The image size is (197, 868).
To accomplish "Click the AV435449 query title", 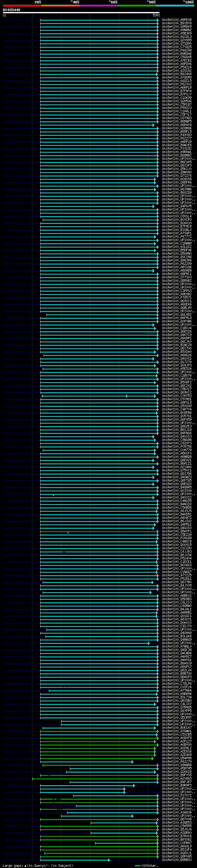I will (x=11, y=10).
